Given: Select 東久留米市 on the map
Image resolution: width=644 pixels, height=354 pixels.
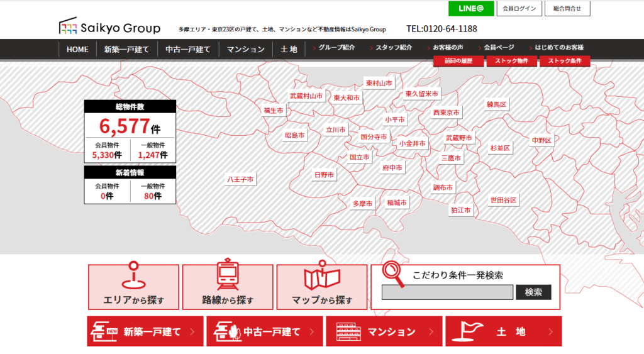Looking at the screenshot, I should click(x=421, y=94).
